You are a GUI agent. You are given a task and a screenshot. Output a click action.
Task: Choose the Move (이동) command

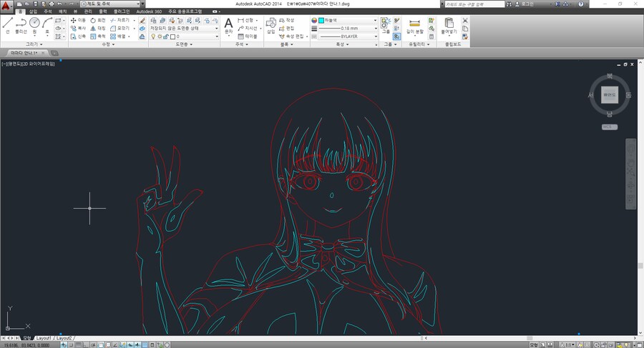click(x=78, y=20)
